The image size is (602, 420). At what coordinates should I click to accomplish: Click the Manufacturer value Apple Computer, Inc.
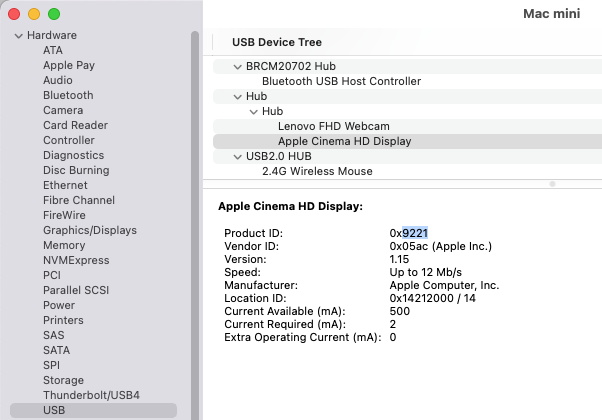444,285
